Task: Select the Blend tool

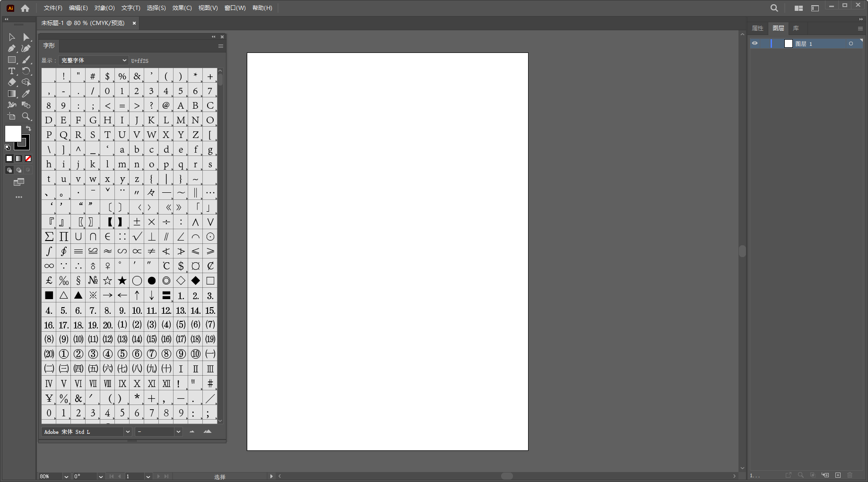Action: tap(26, 105)
